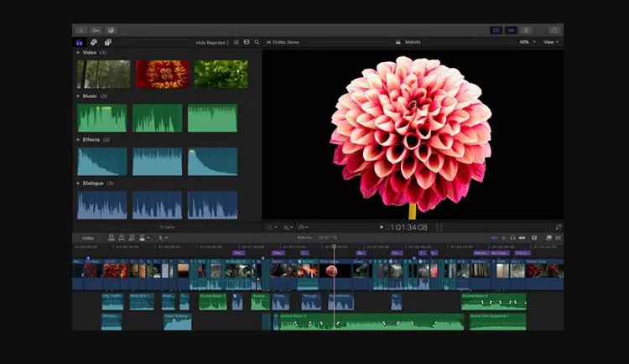Open the Titles and Generators sidebar
The width and height of the screenshot is (629, 364).
pyautogui.click(x=108, y=42)
